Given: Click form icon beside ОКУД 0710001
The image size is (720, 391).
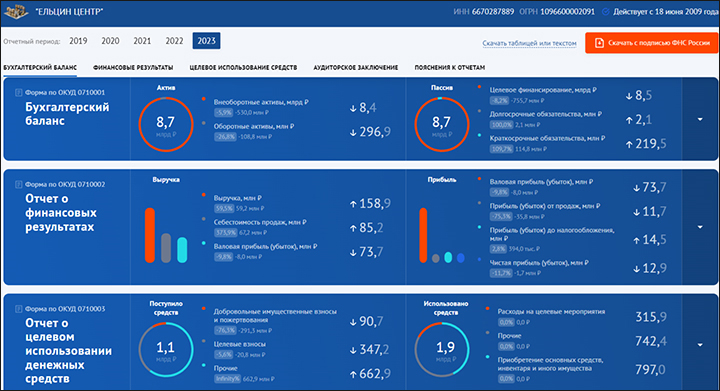Looking at the screenshot, I should (19, 92).
